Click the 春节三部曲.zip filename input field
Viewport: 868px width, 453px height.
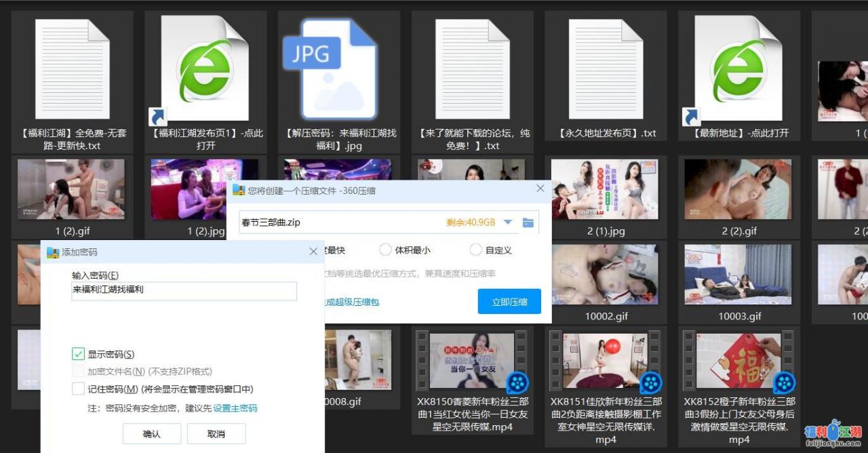(x=305, y=222)
